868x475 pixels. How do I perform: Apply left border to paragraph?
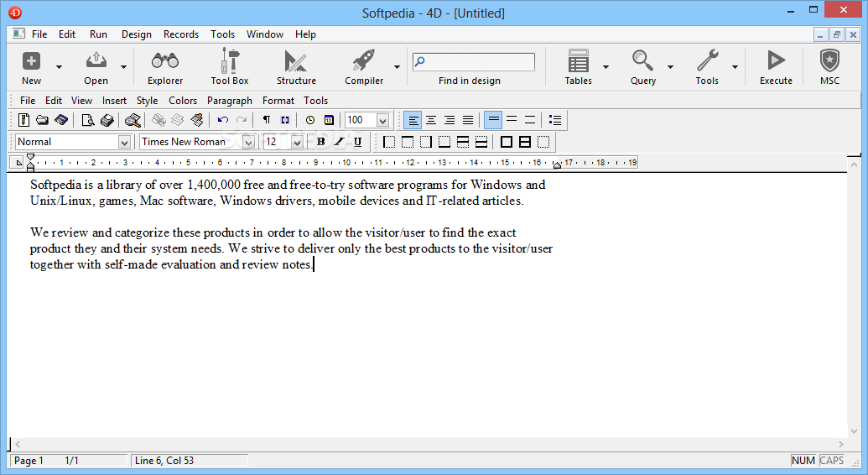point(389,142)
